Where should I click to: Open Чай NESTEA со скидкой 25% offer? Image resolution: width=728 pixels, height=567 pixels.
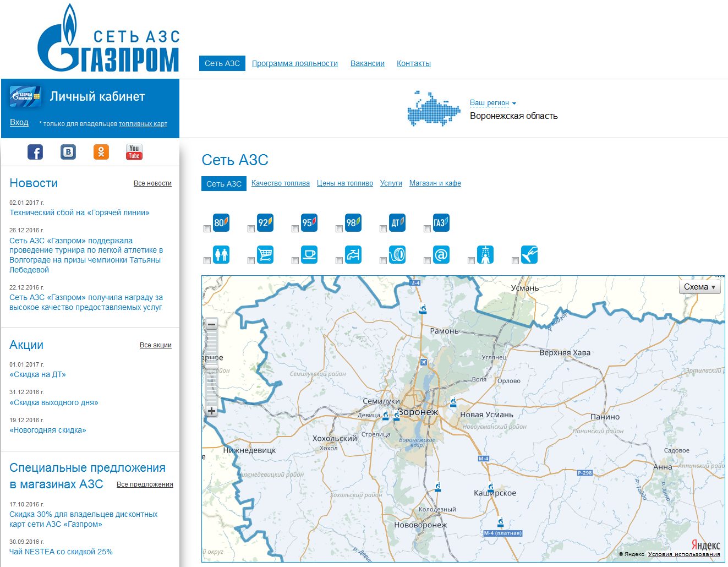click(61, 552)
